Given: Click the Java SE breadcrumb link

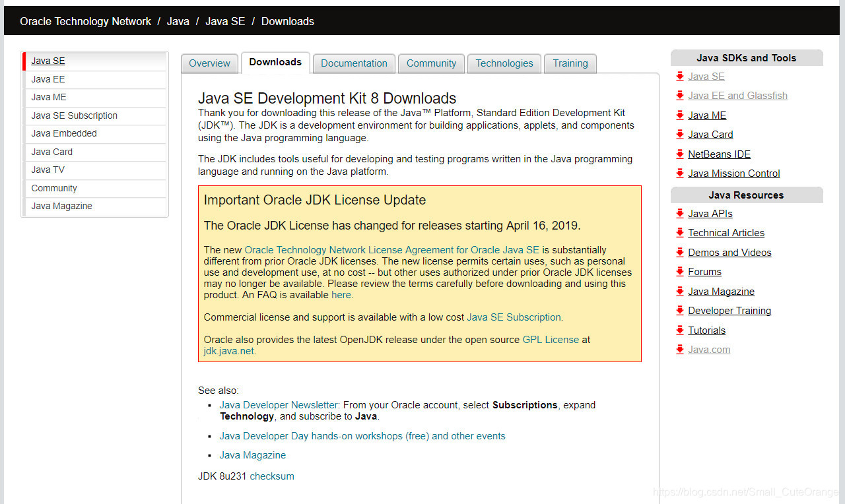Looking at the screenshot, I should pyautogui.click(x=225, y=22).
